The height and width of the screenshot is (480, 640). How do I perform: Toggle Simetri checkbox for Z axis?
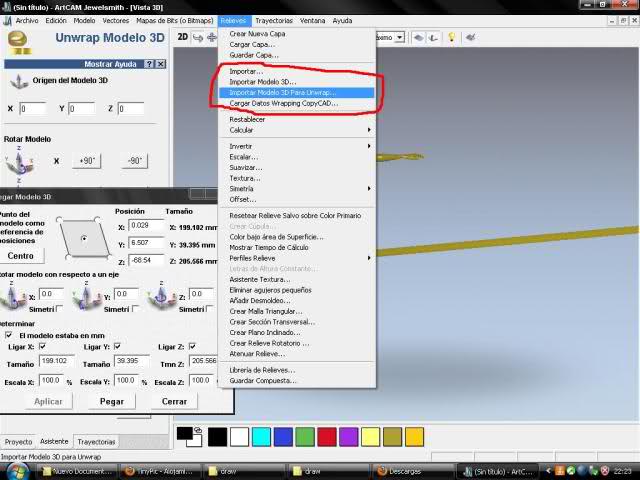210,309
